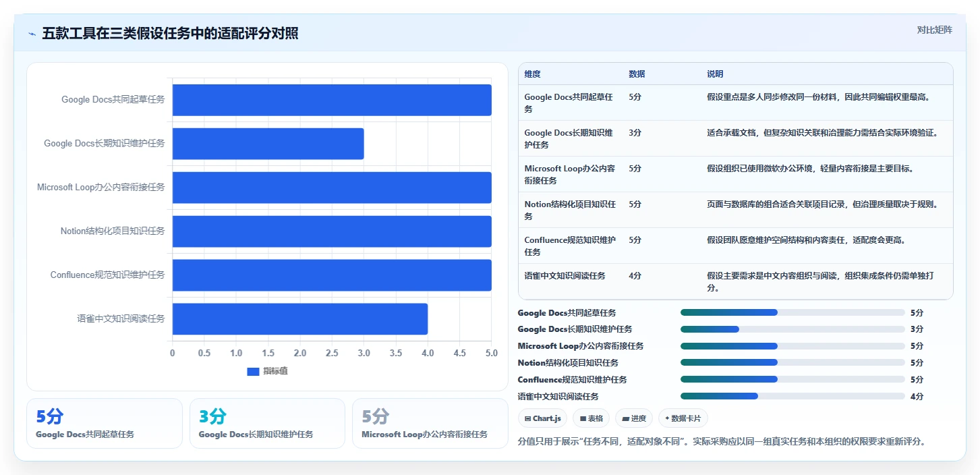980x475 pixels.
Task: Click the lightning icon beside the title
Action: click(32, 34)
